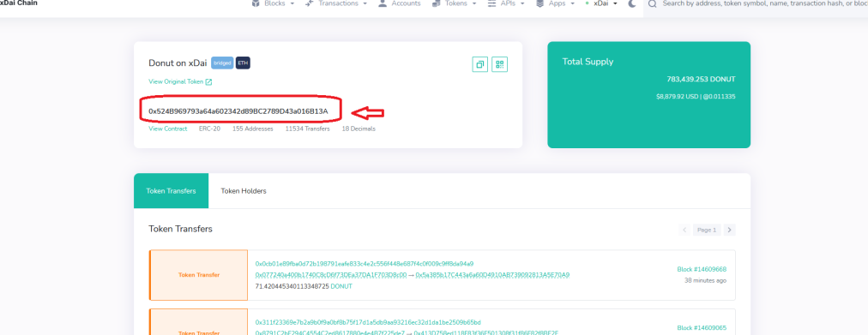The height and width of the screenshot is (335, 868).
Task: Click the APIs lines icon
Action: pos(491,3)
